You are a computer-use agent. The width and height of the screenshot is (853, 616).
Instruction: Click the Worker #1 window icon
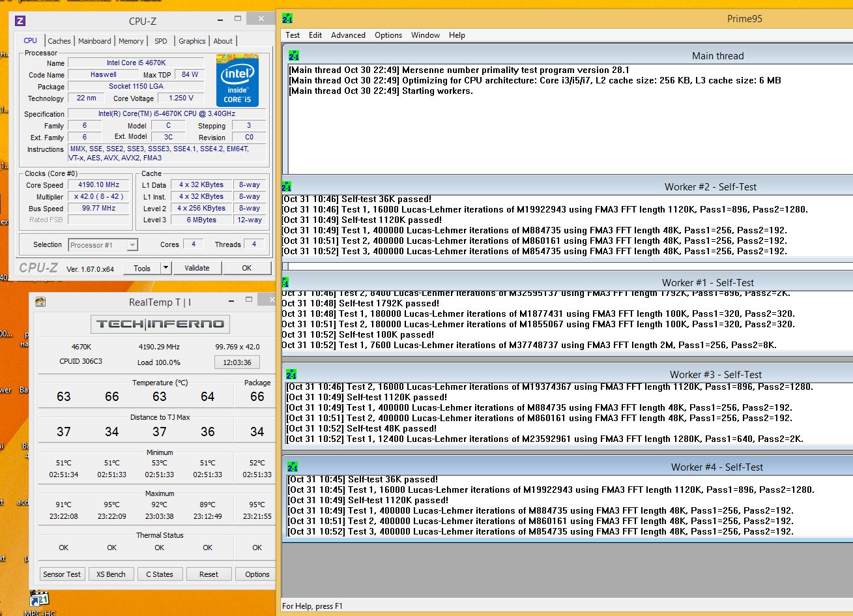coord(285,282)
